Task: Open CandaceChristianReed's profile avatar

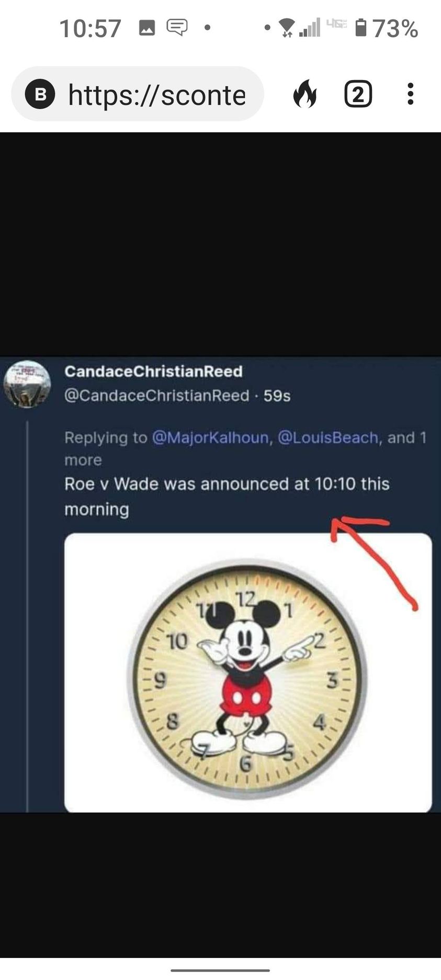Action: click(x=27, y=385)
